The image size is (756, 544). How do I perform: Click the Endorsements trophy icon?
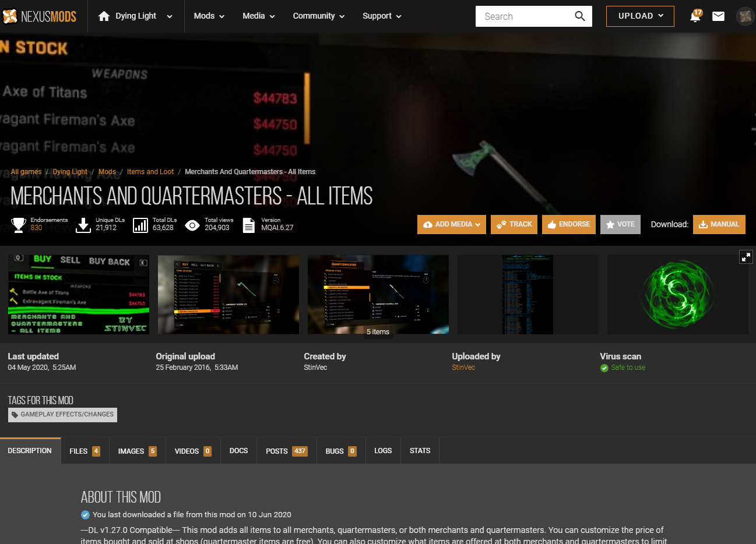[19, 225]
